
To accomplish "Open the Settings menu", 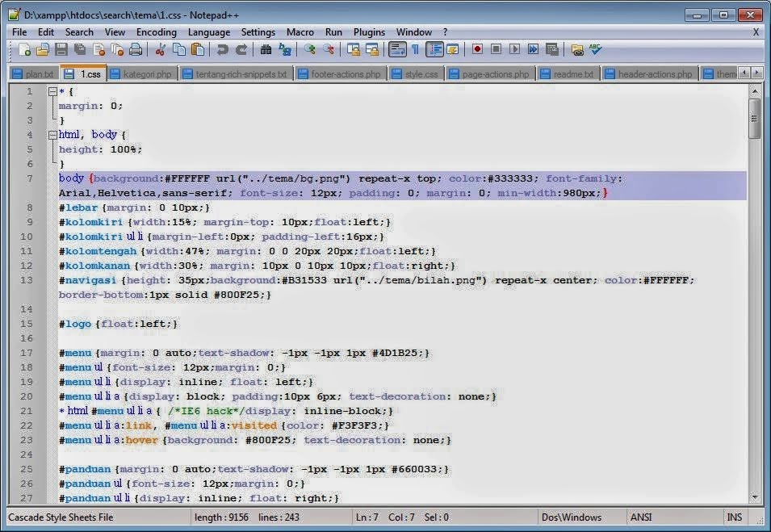I will (258, 32).
